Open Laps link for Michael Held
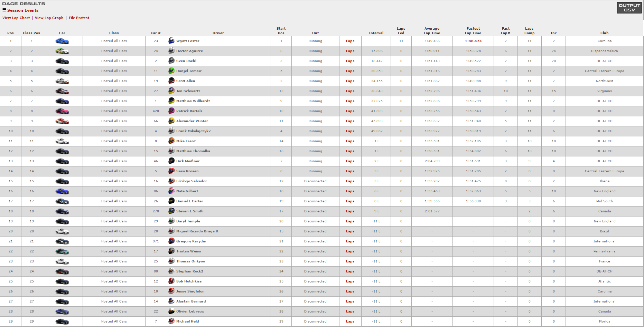 (350, 321)
